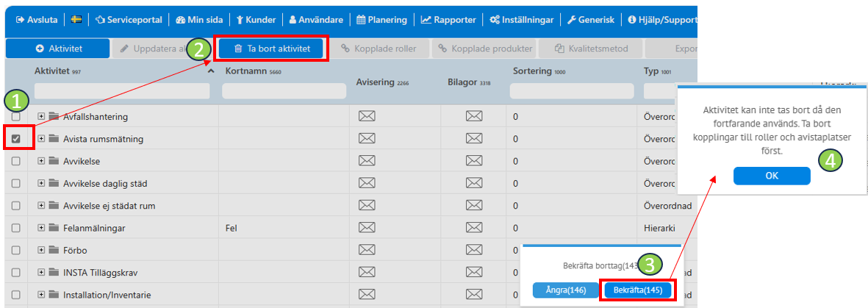Click Ångra(146) to cancel deletion
Image resolution: width=868 pixels, height=308 pixels.
[x=566, y=290]
